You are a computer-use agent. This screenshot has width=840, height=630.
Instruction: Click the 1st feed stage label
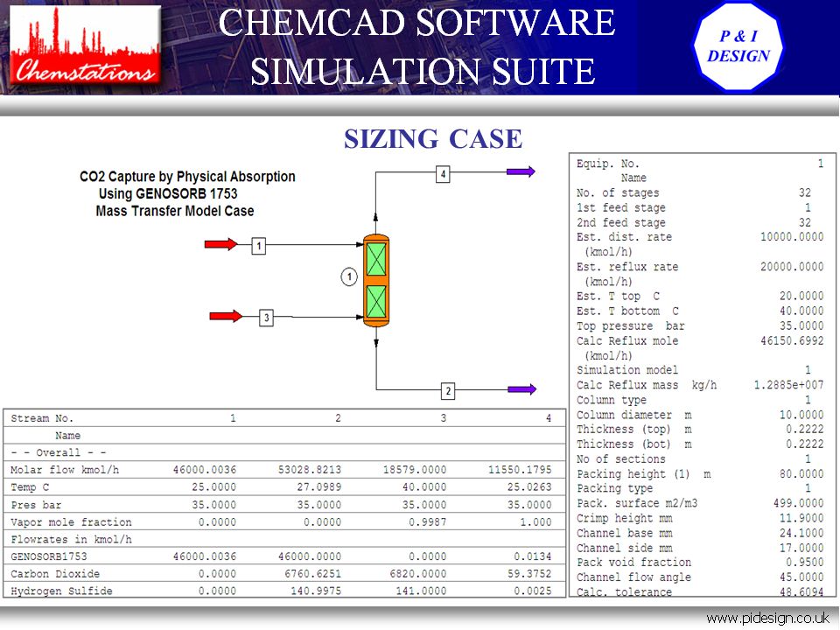621,208
